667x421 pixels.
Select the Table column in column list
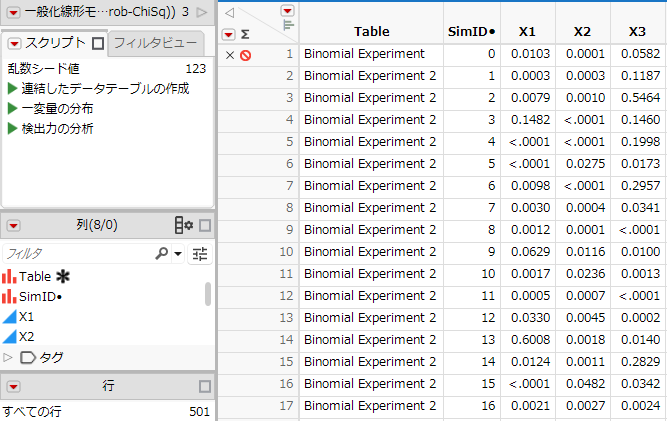click(35, 276)
